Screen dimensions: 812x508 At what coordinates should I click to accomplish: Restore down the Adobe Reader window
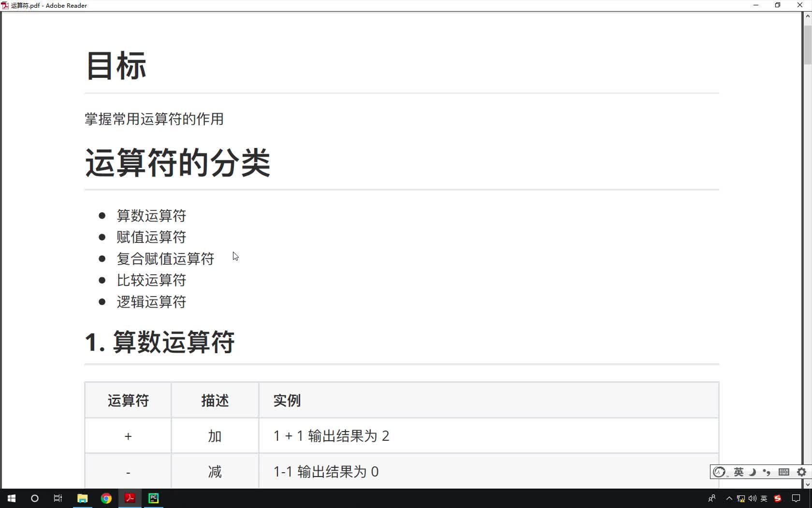coord(778,5)
